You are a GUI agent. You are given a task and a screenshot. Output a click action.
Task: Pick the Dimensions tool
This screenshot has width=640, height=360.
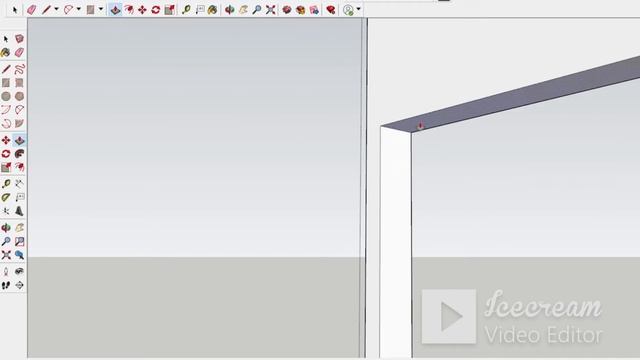point(19,184)
